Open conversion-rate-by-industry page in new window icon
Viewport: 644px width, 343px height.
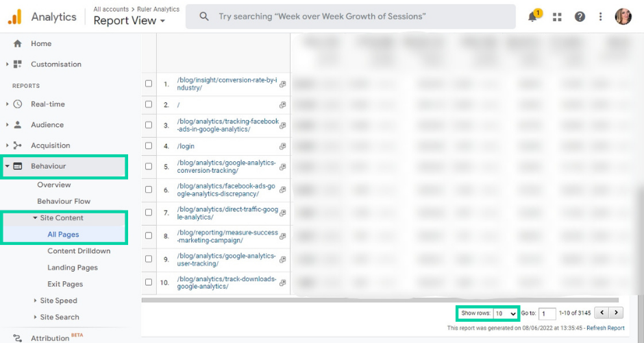tap(282, 84)
